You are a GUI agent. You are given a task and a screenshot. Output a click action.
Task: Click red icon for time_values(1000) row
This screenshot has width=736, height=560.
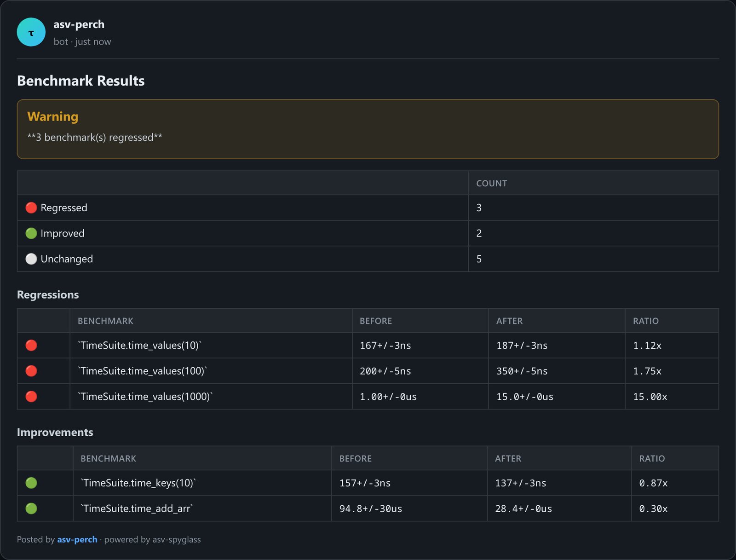coord(31,397)
